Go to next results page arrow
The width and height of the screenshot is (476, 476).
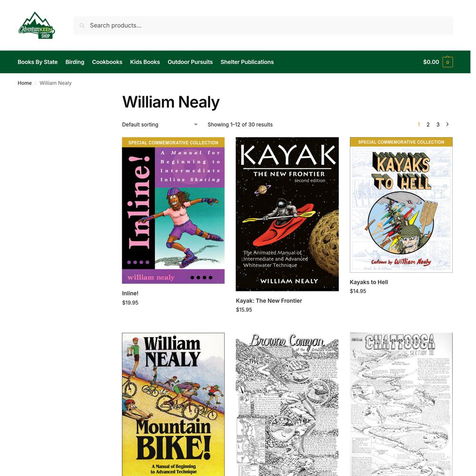[x=447, y=124]
